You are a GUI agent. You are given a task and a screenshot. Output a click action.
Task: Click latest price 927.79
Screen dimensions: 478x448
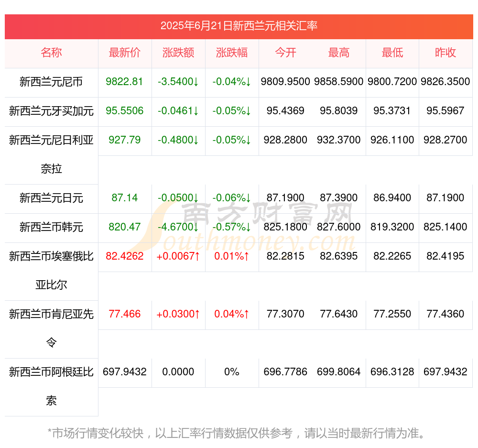(x=124, y=140)
